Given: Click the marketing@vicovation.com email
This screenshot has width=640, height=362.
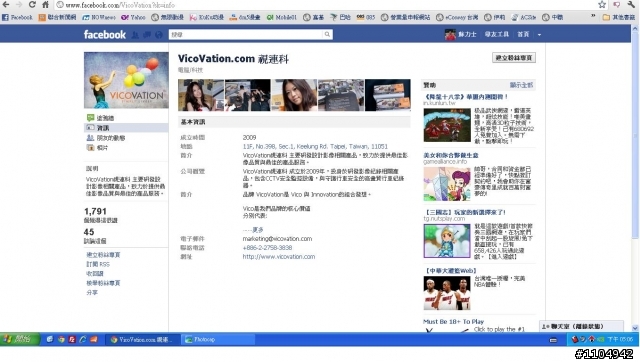Looking at the screenshot, I should 277,239.
